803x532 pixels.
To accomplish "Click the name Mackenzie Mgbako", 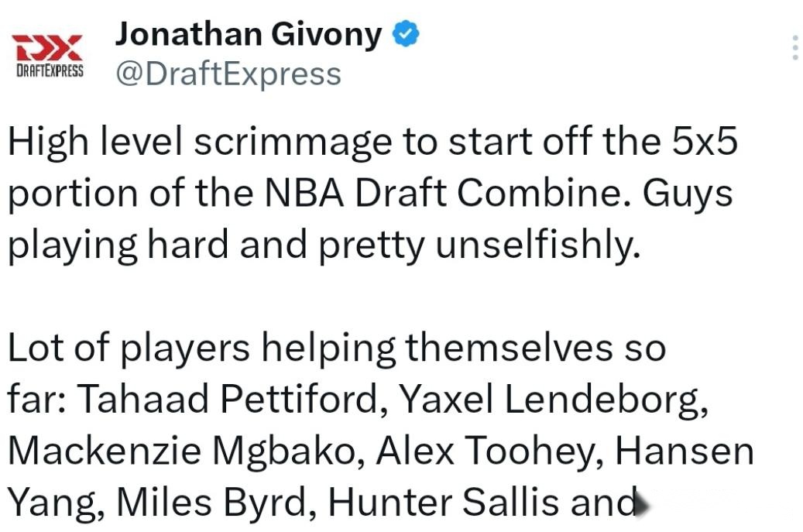I will pos(187,451).
